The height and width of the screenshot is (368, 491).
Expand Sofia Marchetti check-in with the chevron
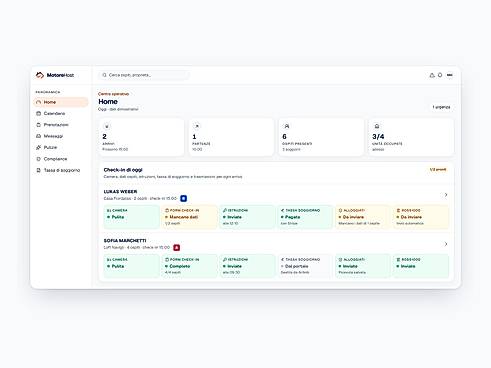[x=446, y=244]
